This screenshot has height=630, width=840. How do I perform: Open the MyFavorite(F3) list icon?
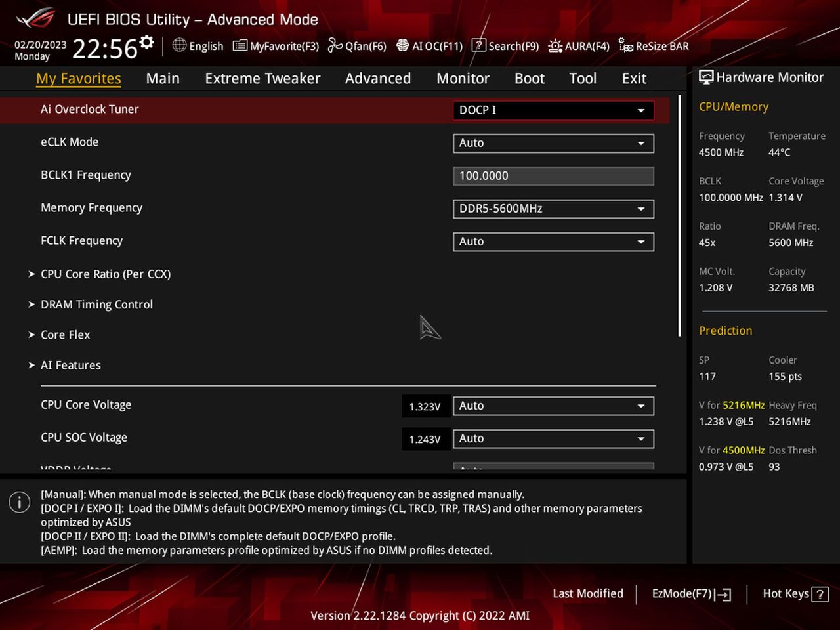point(240,46)
